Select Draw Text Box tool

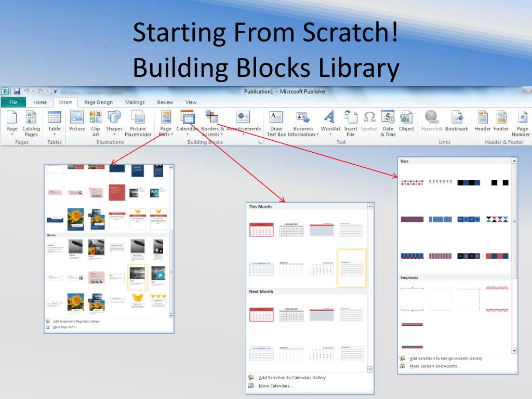pyautogui.click(x=276, y=123)
